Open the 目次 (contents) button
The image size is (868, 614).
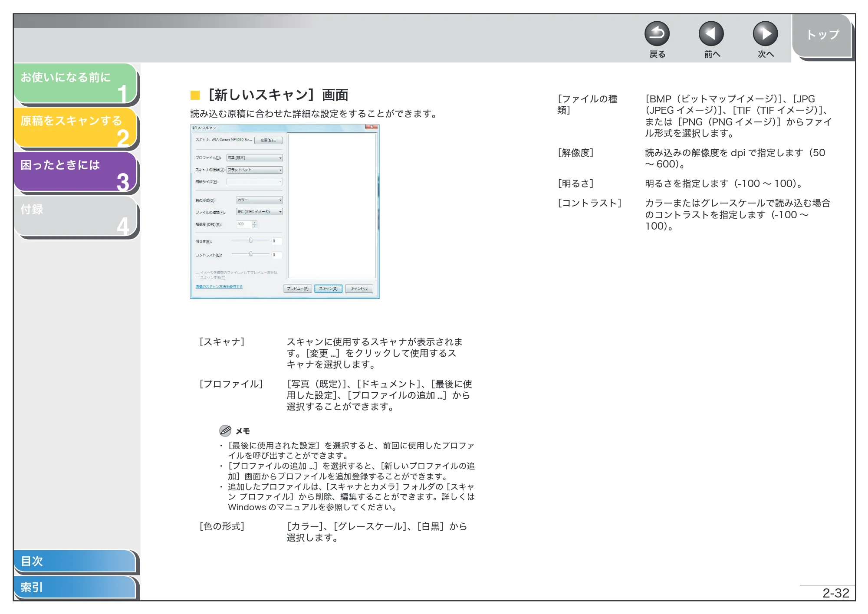(x=75, y=561)
